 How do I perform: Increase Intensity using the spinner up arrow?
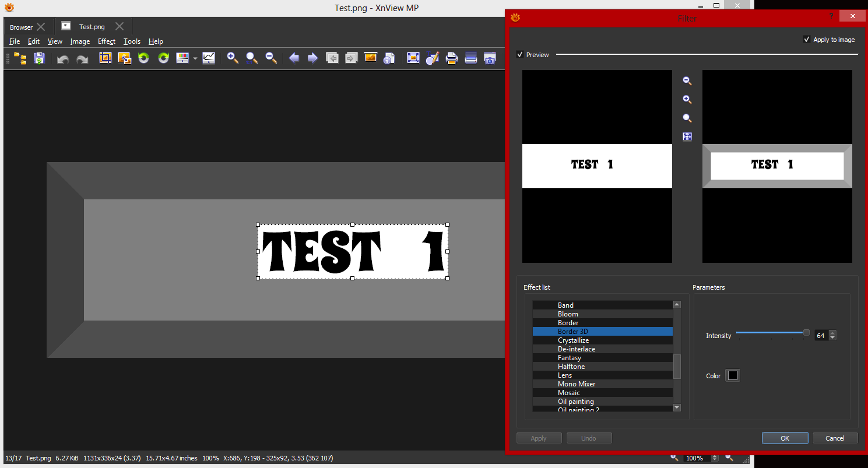tap(832, 333)
